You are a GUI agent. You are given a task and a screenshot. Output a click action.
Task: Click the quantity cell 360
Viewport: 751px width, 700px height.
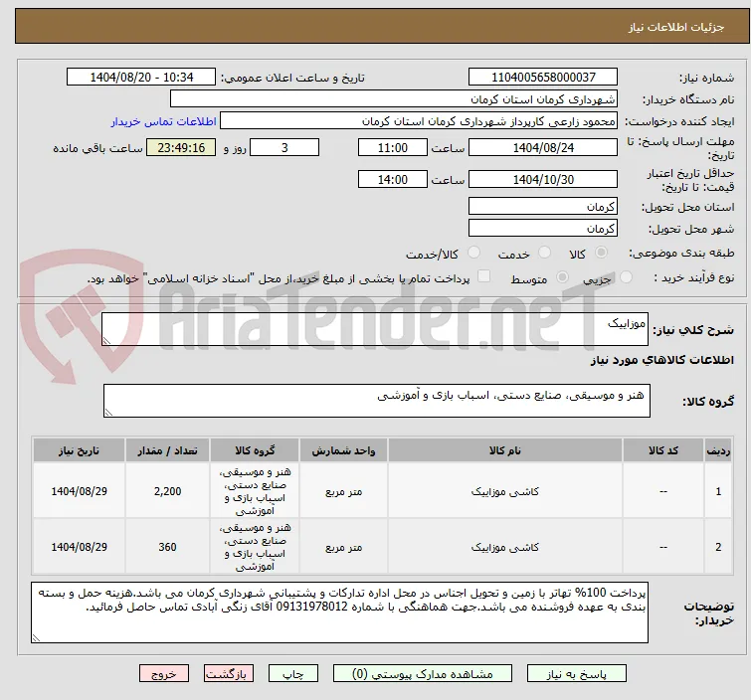coord(168,547)
